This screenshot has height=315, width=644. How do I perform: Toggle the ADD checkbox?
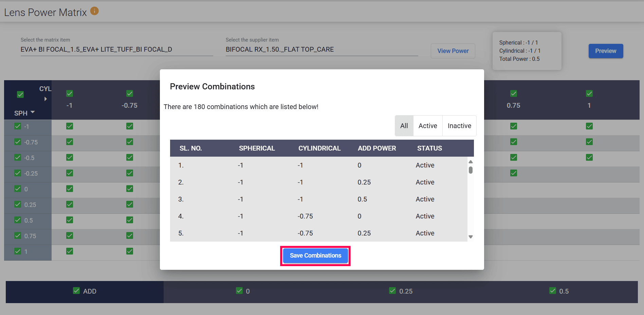(x=76, y=291)
